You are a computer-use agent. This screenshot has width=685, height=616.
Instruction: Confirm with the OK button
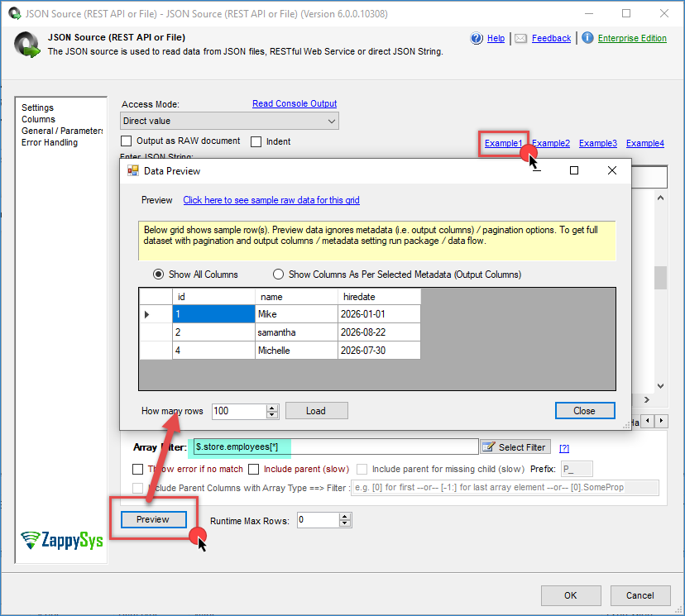(571, 595)
